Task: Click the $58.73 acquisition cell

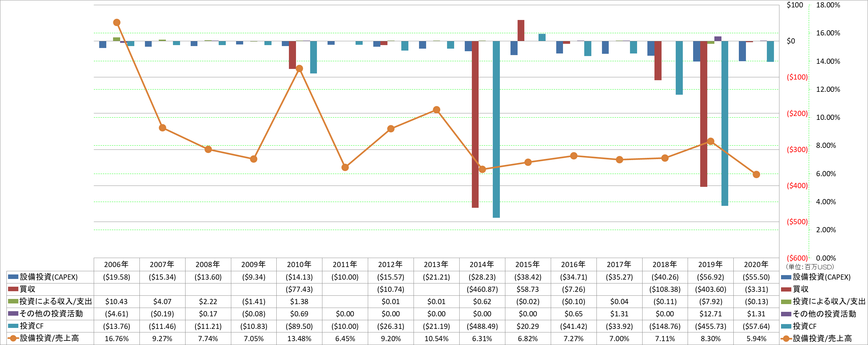Action: click(528, 289)
